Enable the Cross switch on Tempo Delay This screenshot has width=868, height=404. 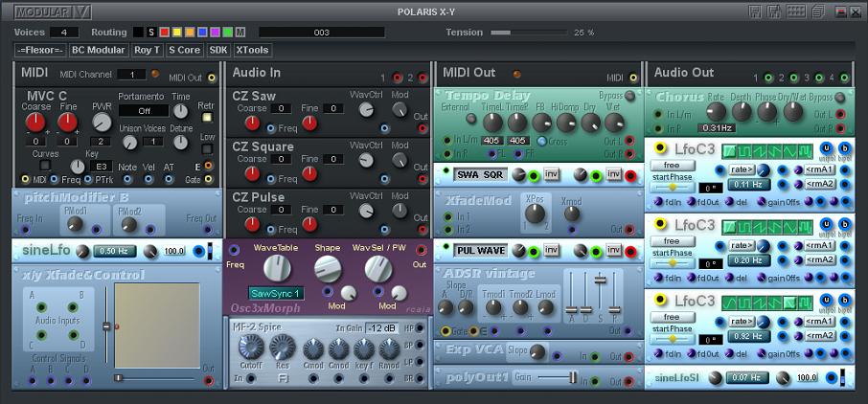[542, 141]
